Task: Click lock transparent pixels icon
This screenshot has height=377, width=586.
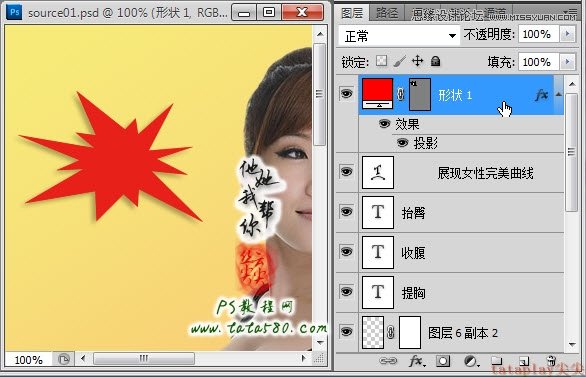Action: pos(381,61)
